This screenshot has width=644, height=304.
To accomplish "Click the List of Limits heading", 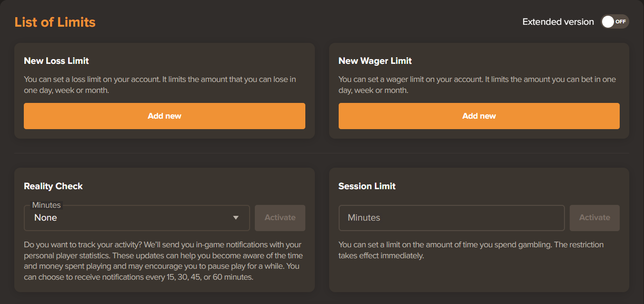I will pos(55,22).
